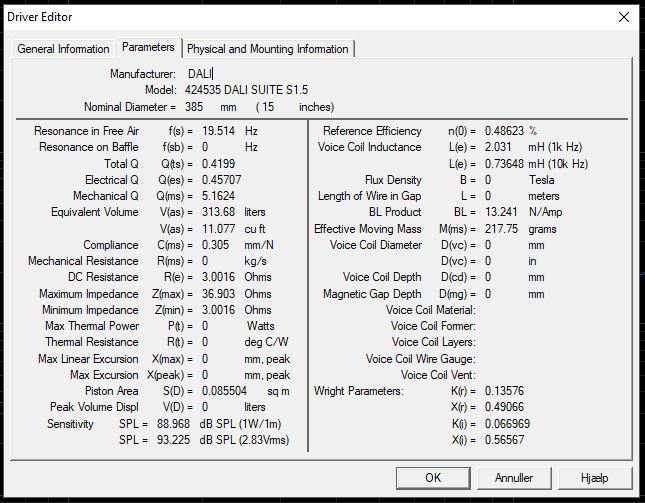This screenshot has height=503, width=645.
Task: Edit Nominal Diameter value 15 inches
Action: (x=268, y=107)
